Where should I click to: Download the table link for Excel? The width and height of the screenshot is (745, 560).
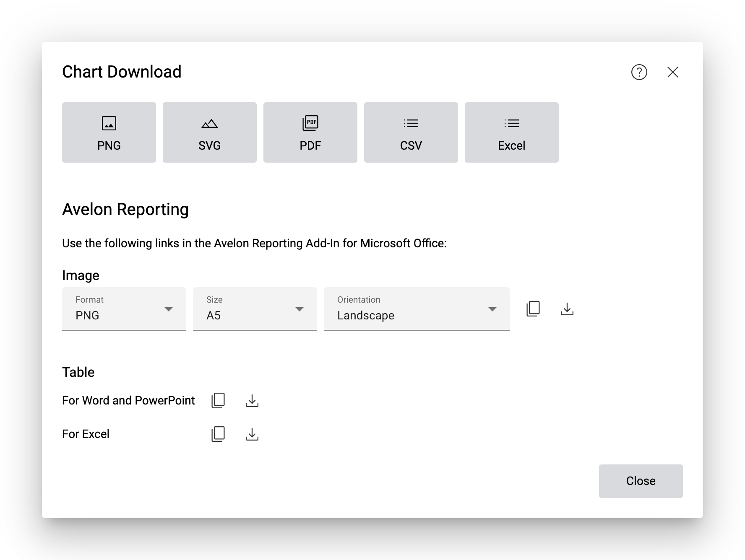pyautogui.click(x=252, y=434)
